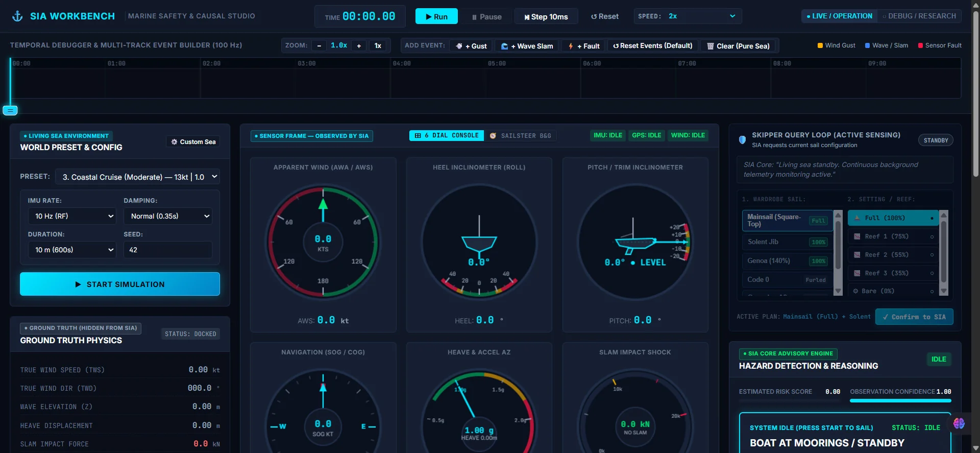Select Mainsail (Square-Top) in wardrobe list
This screenshot has width=980, height=453.
tap(787, 221)
